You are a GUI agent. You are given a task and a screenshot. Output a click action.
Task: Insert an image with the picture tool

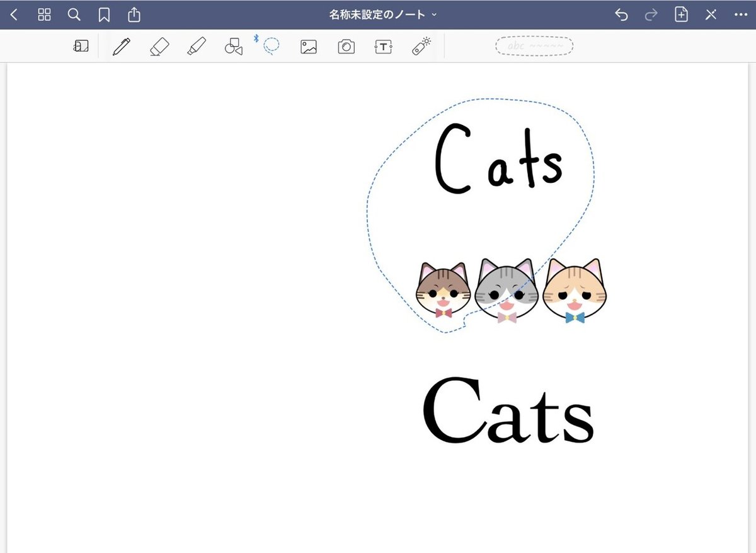[309, 47]
